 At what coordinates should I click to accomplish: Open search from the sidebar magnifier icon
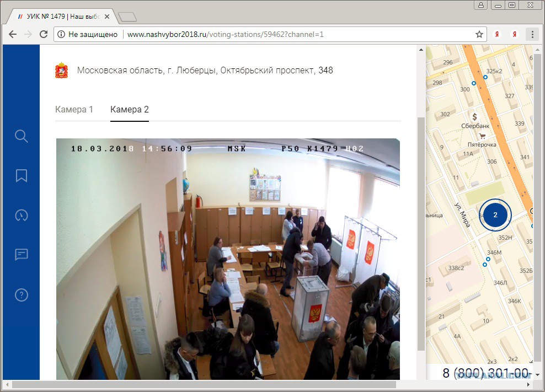click(21, 136)
